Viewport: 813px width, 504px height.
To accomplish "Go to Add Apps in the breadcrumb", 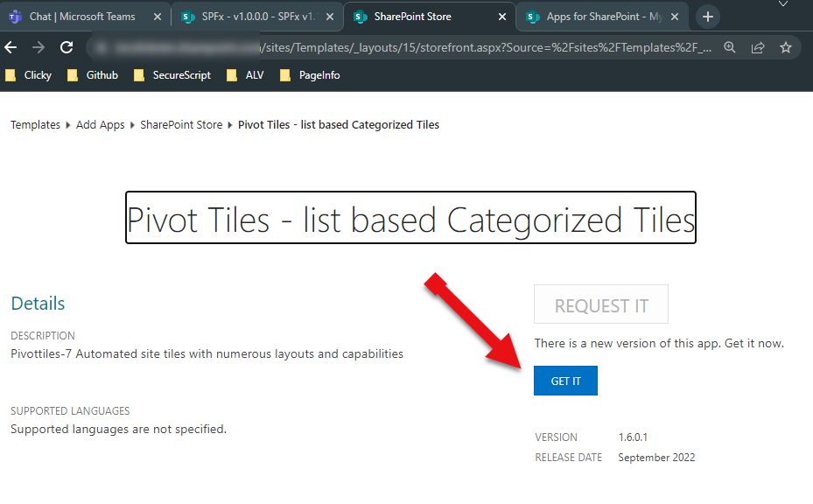I will coord(100,125).
